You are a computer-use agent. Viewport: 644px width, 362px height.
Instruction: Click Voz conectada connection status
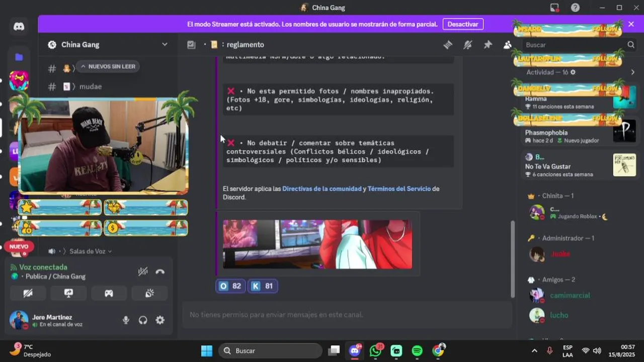tap(43, 267)
